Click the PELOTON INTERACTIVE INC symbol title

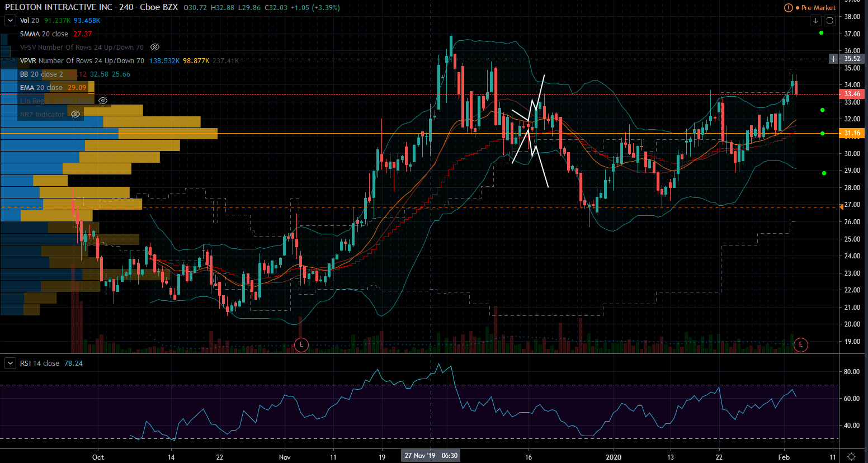[x=58, y=7]
